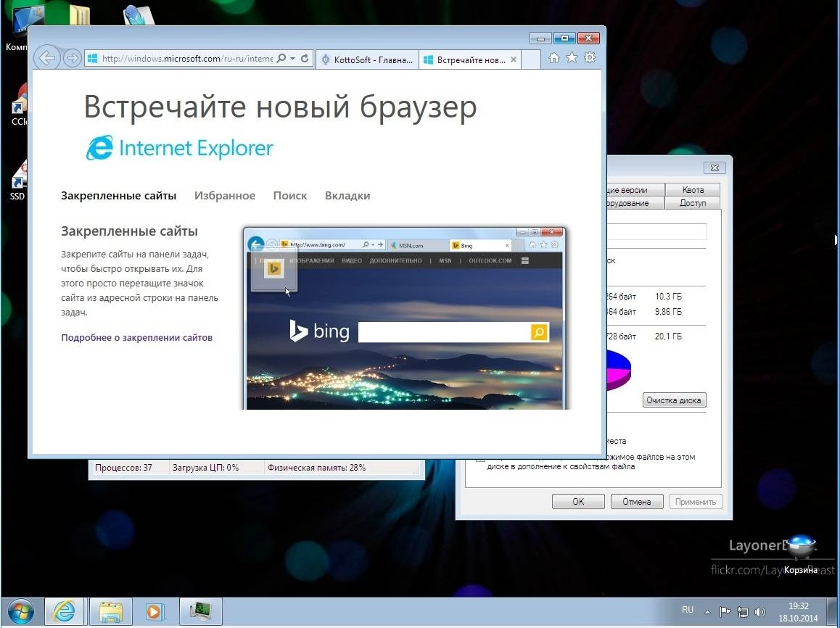Open the Доступ tab in the properties dialog
This screenshot has height=628, width=840.
point(693,203)
